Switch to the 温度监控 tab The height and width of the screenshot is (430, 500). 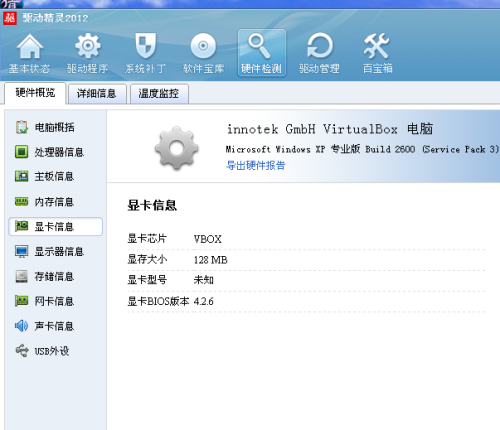pos(159,94)
